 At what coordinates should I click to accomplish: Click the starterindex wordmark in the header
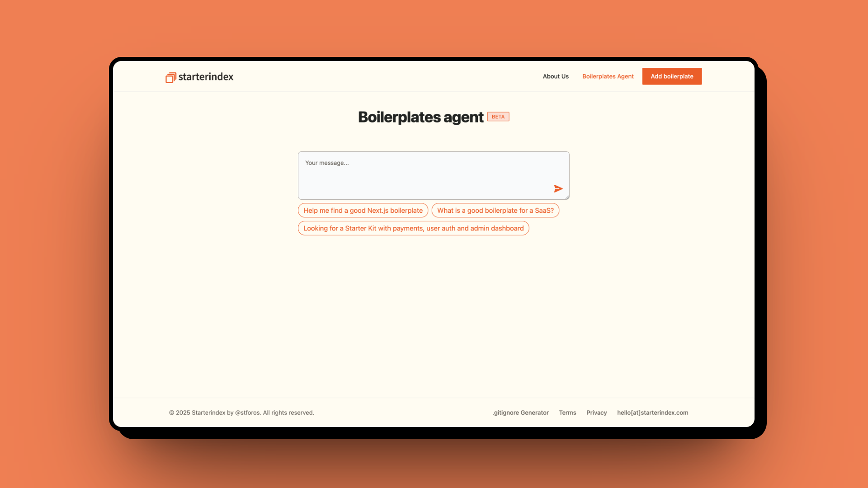click(x=206, y=77)
